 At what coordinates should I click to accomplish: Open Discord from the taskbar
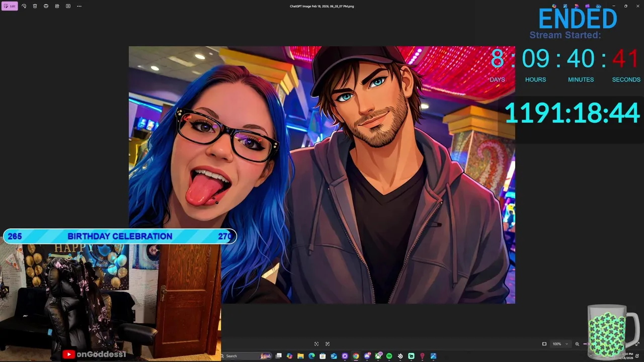click(x=367, y=356)
